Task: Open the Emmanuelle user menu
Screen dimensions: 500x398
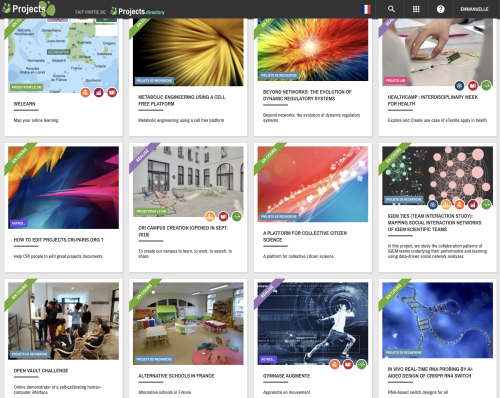Action: (474, 9)
